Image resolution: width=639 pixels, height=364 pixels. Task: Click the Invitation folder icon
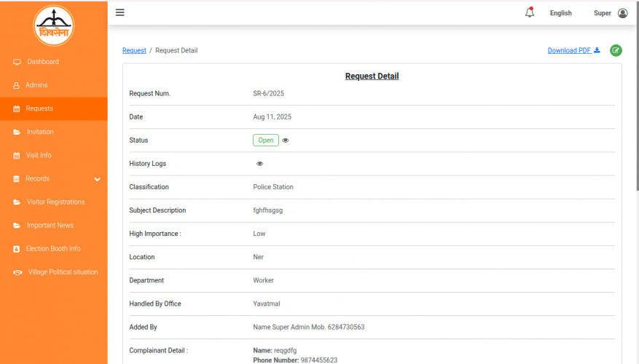pos(17,132)
